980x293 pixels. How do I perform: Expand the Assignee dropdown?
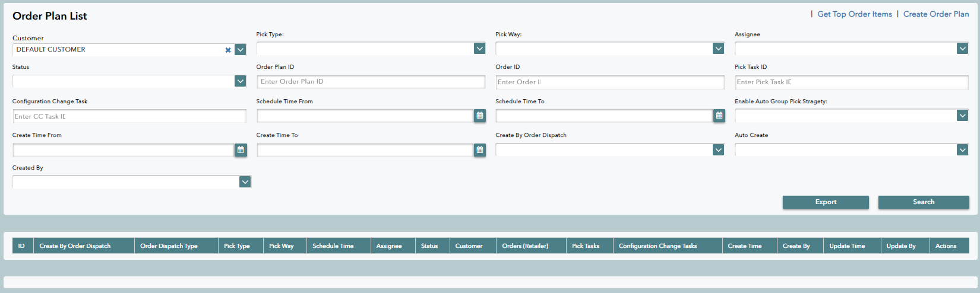963,49
